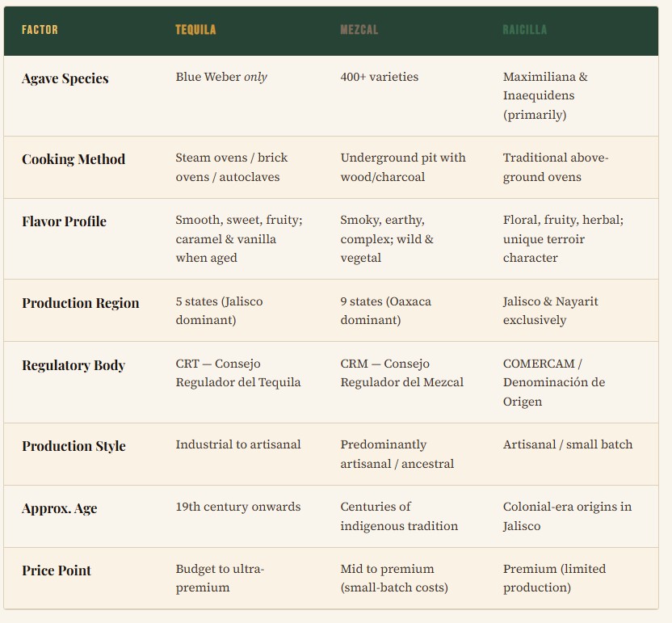The height and width of the screenshot is (623, 672).
Task: Click the Jalisco & Nayarit exclusively cell
Action: tap(550, 310)
